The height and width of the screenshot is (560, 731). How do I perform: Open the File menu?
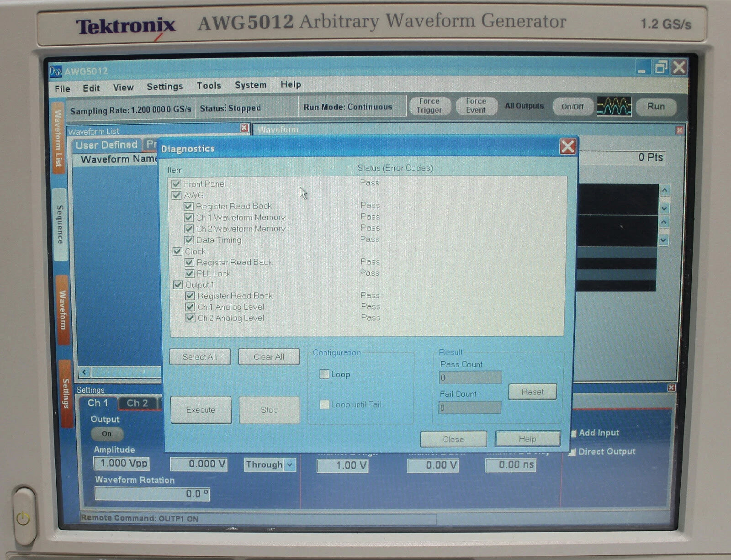tap(62, 89)
